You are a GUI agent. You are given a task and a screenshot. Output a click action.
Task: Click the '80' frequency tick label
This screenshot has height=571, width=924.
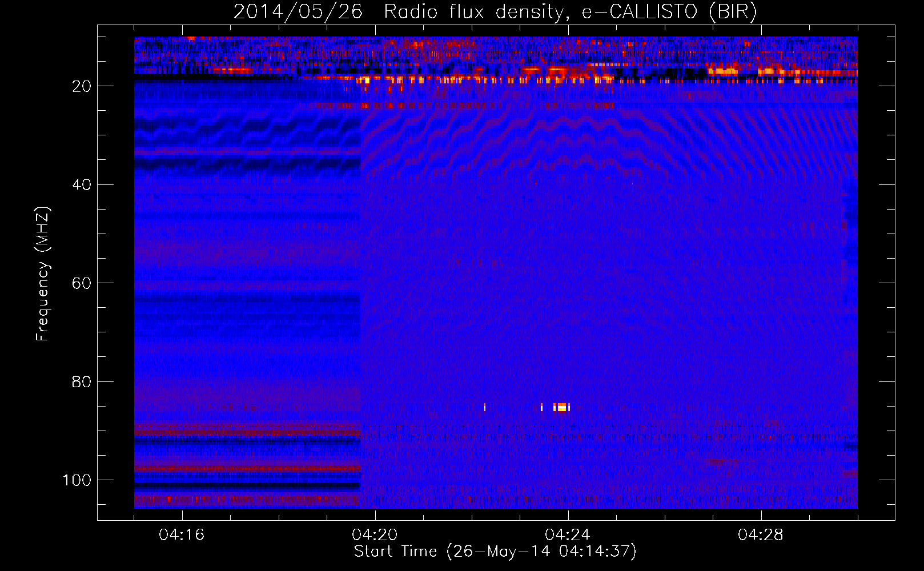point(82,382)
